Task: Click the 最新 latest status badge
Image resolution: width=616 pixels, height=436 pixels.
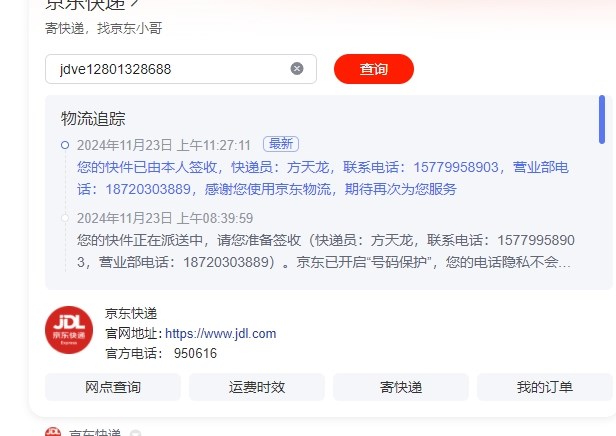Action: pos(281,144)
